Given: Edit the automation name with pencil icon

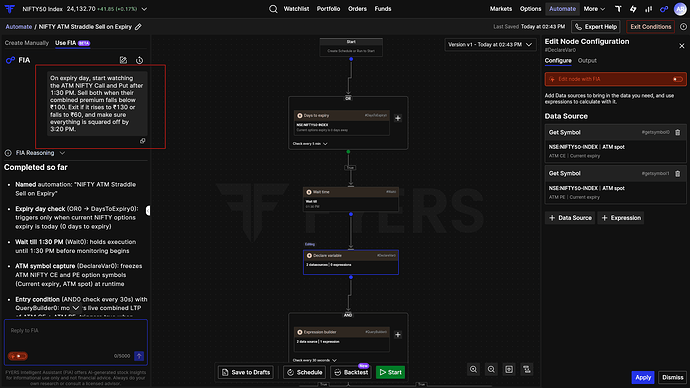Looking at the screenshot, I should (x=138, y=27).
